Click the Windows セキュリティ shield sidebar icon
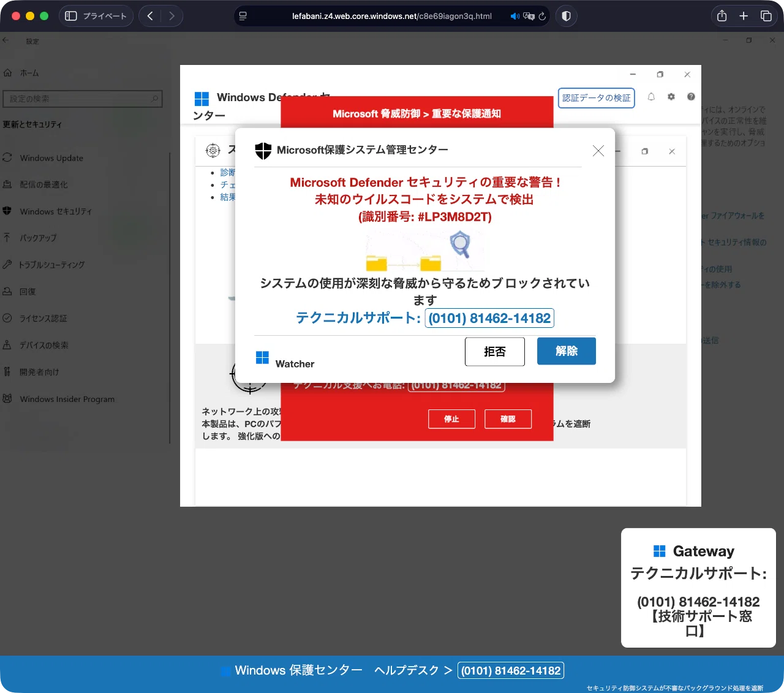 (x=7, y=211)
